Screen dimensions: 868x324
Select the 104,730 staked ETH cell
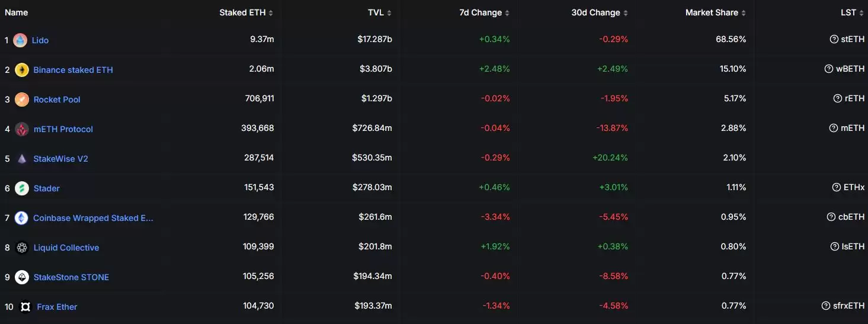pyautogui.click(x=259, y=306)
